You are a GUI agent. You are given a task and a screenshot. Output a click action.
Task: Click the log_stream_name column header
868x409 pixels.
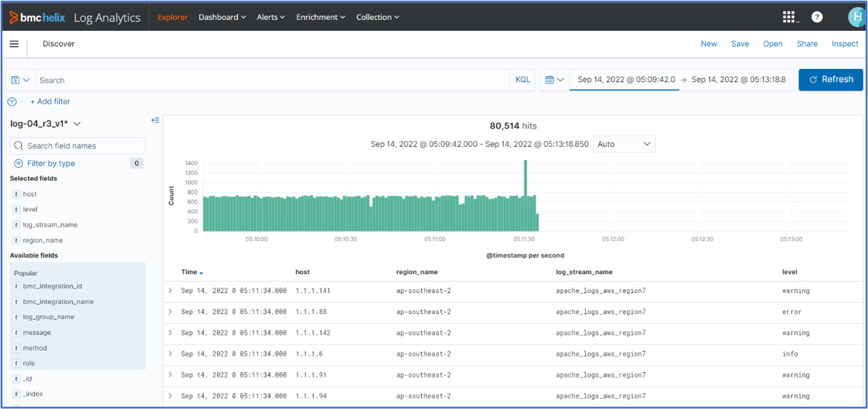(x=584, y=272)
